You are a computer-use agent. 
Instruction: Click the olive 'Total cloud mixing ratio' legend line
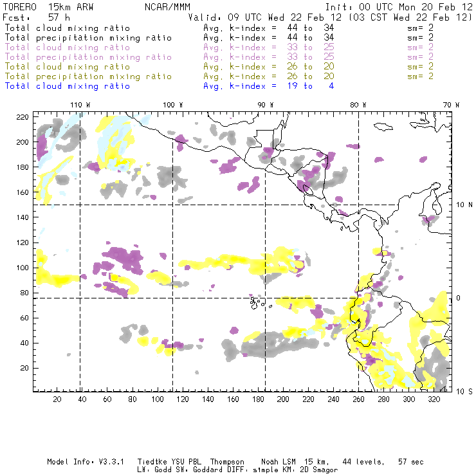pyautogui.click(x=68, y=67)
